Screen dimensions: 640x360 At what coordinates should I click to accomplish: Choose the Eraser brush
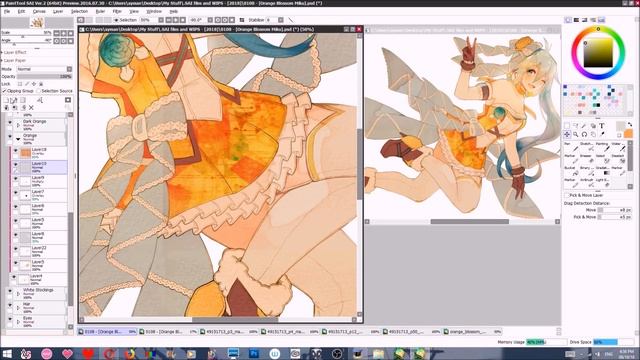click(x=586, y=159)
